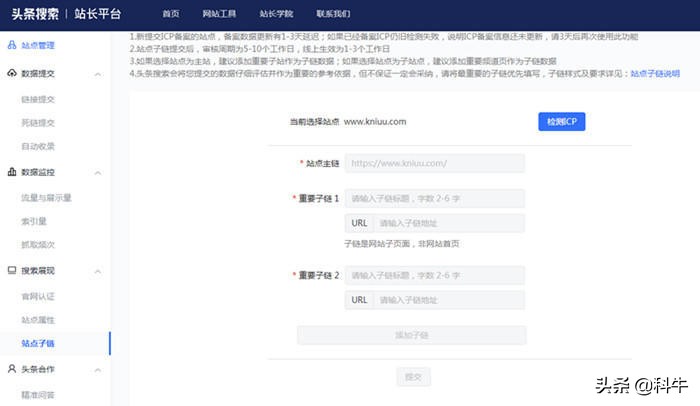Click the 重要子链 1 title input

click(x=434, y=198)
